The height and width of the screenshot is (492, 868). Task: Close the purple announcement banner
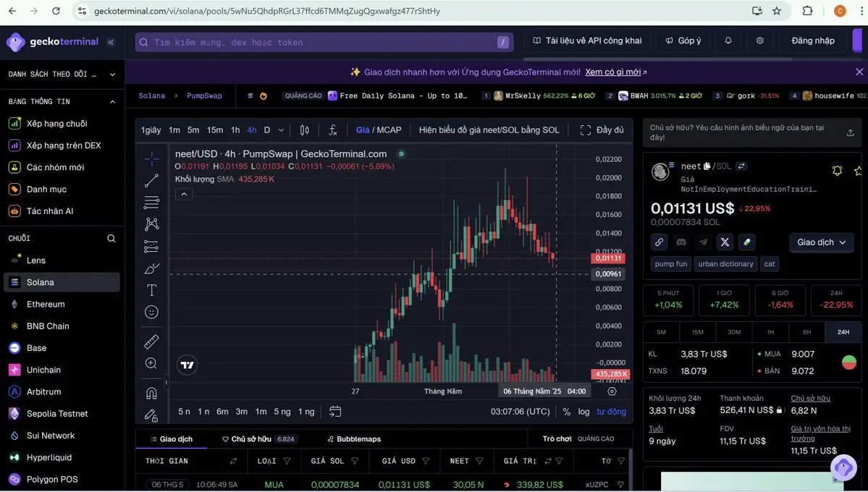[x=859, y=72]
